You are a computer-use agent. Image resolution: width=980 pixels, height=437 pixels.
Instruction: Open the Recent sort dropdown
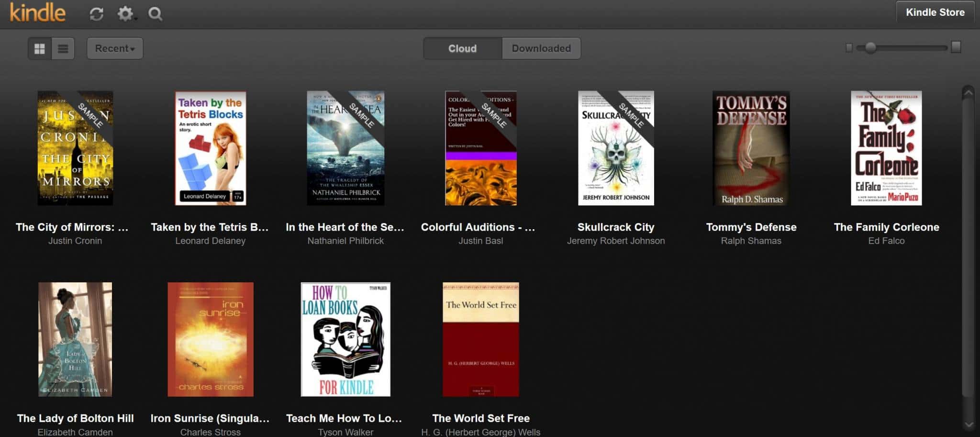115,48
